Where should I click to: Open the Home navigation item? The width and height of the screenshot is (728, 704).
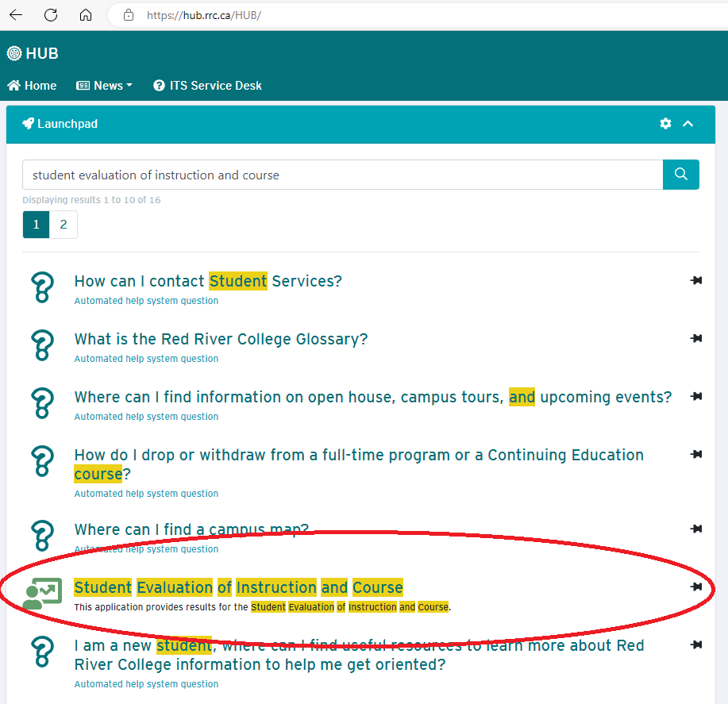pyautogui.click(x=32, y=86)
